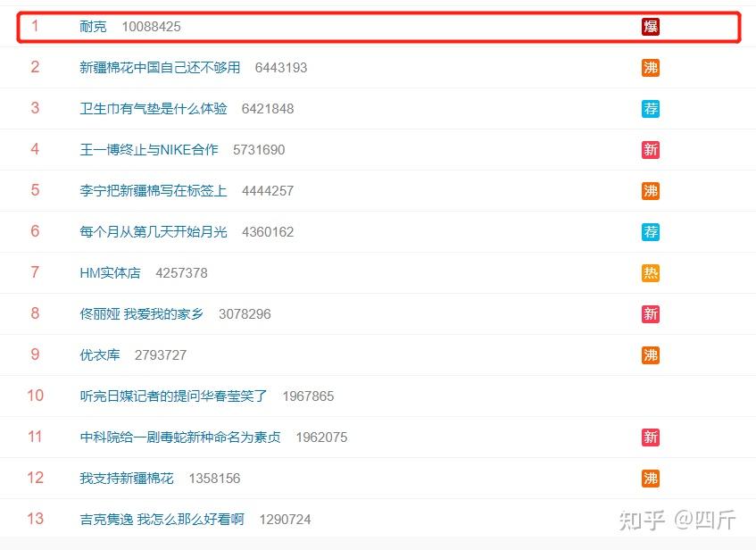Image resolution: width=756 pixels, height=550 pixels.
Task: Click the 爆 badge on 耐克 row
Action: click(x=651, y=27)
